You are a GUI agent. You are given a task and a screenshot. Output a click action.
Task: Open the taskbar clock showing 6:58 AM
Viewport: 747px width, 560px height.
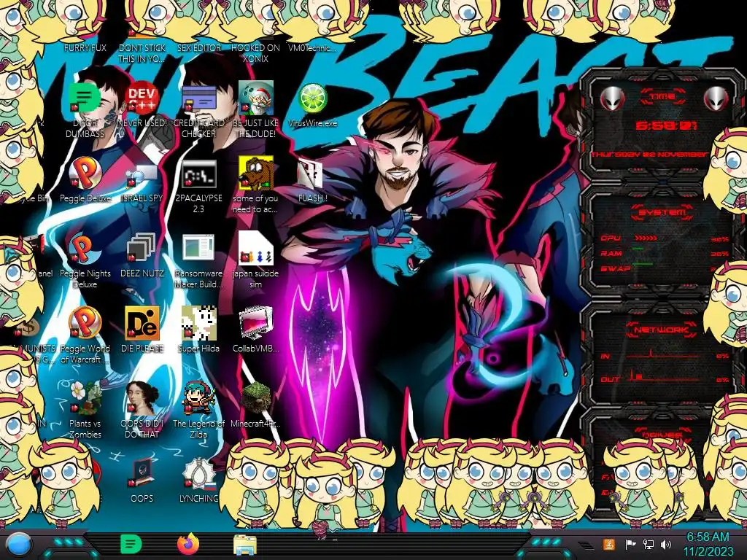pos(708,544)
